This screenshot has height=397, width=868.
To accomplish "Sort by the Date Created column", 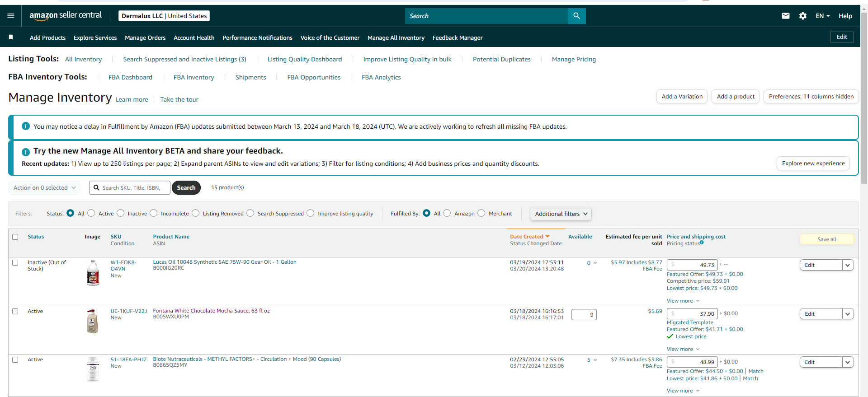I will [x=529, y=237].
